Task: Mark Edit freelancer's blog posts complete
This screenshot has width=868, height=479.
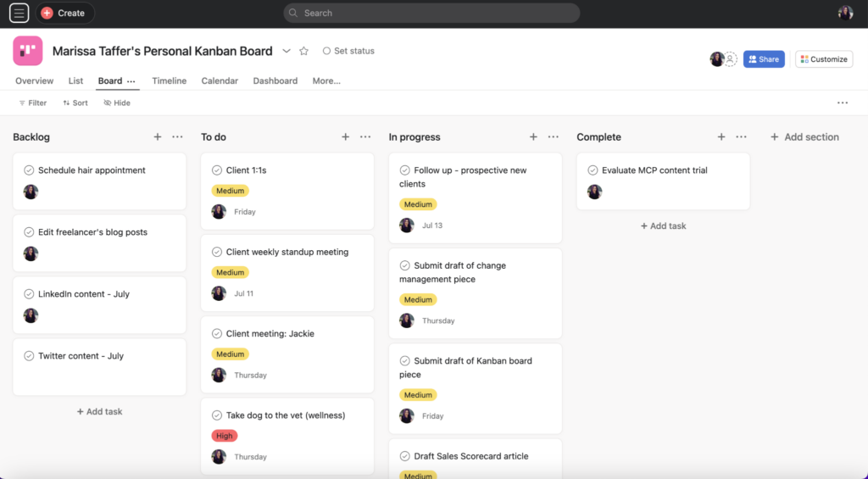Action: coord(29,232)
